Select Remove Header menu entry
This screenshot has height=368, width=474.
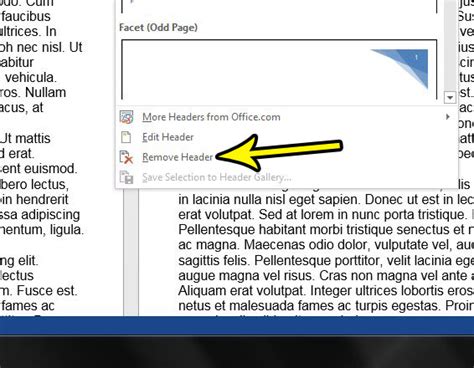(x=287, y=157)
